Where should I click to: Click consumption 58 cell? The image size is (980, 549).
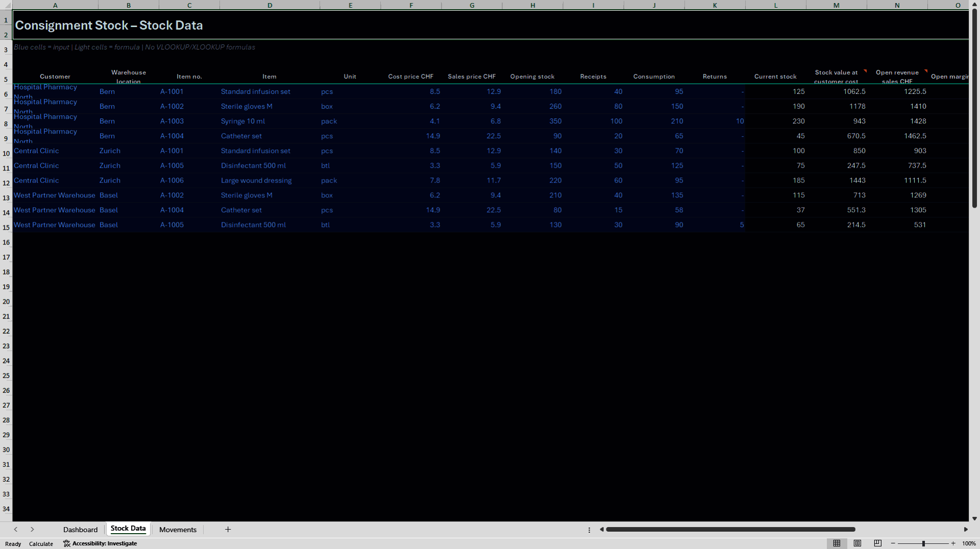(x=654, y=210)
